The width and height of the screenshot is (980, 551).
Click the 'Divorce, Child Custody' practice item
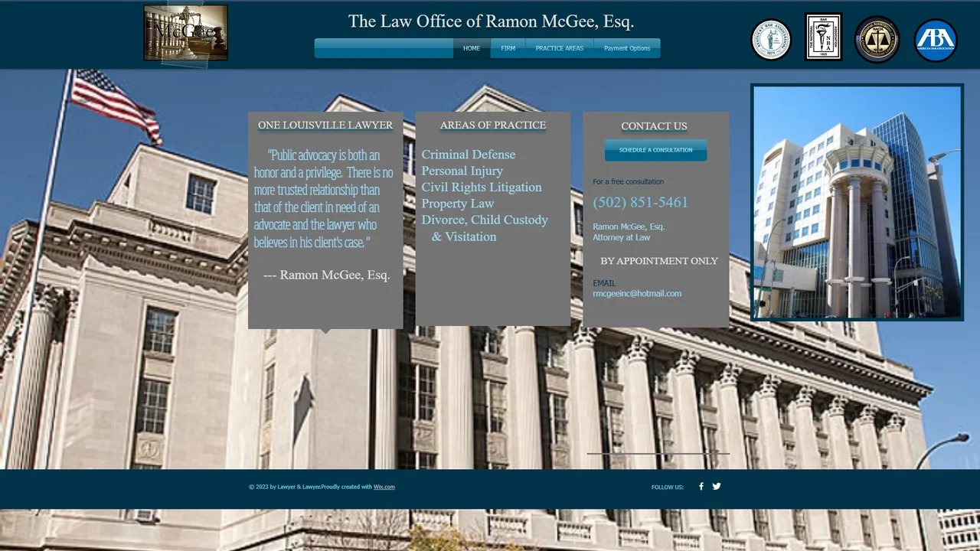(485, 220)
